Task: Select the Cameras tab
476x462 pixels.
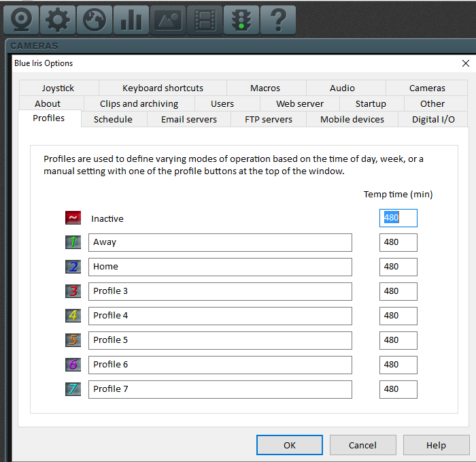Action: click(x=427, y=88)
